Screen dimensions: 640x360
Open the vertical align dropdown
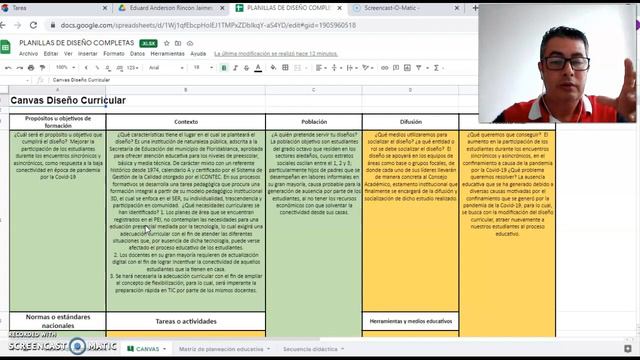pyautogui.click(x=336, y=68)
